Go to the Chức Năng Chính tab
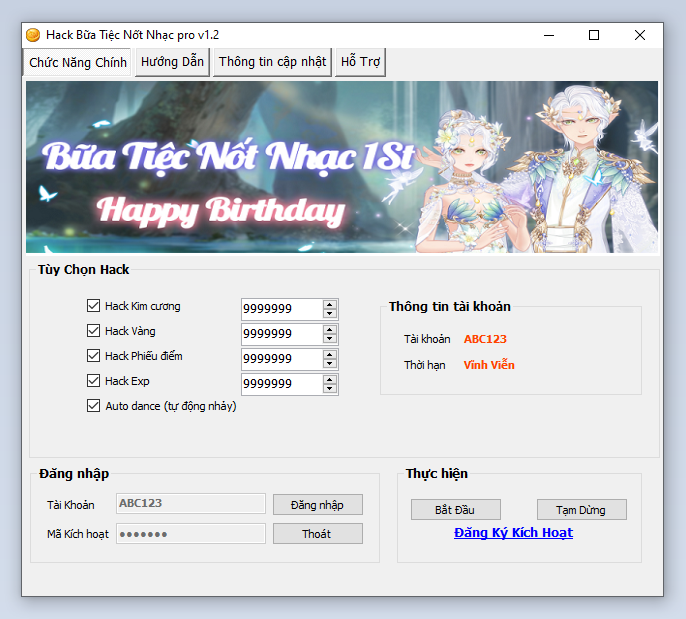Screen dimensions: 686x619 pyautogui.click(x=78, y=62)
